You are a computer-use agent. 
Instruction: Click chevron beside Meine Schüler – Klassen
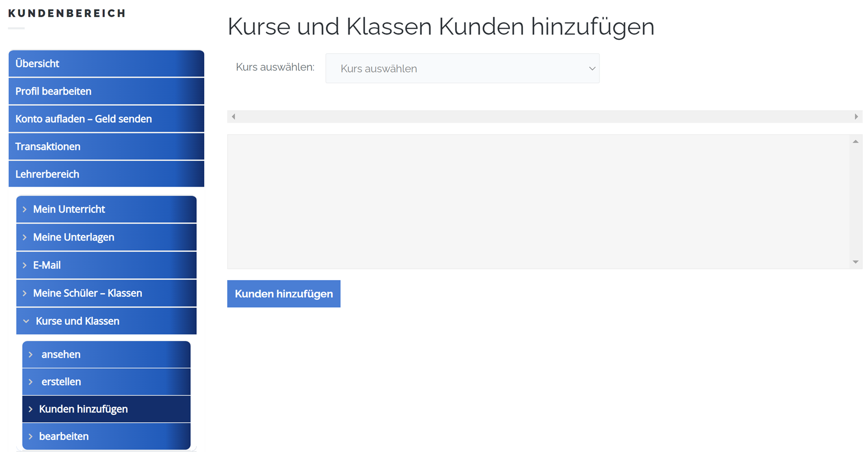(x=24, y=293)
